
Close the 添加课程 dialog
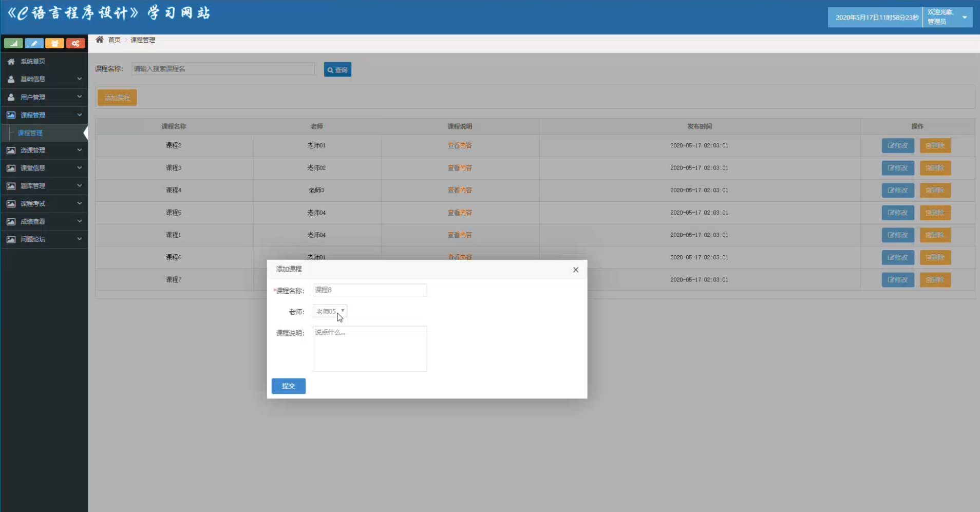576,270
